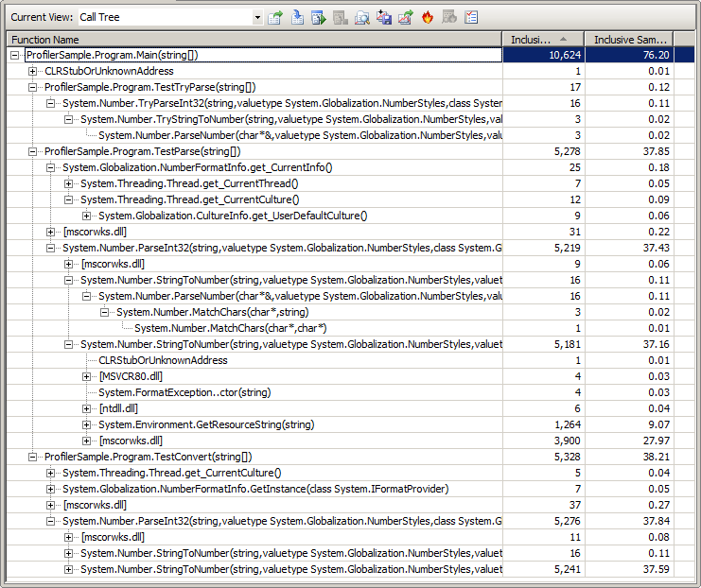This screenshot has height=588, width=701.
Task: Expand the NumberFormatInfo.GetInstance node
Action: coord(50,490)
